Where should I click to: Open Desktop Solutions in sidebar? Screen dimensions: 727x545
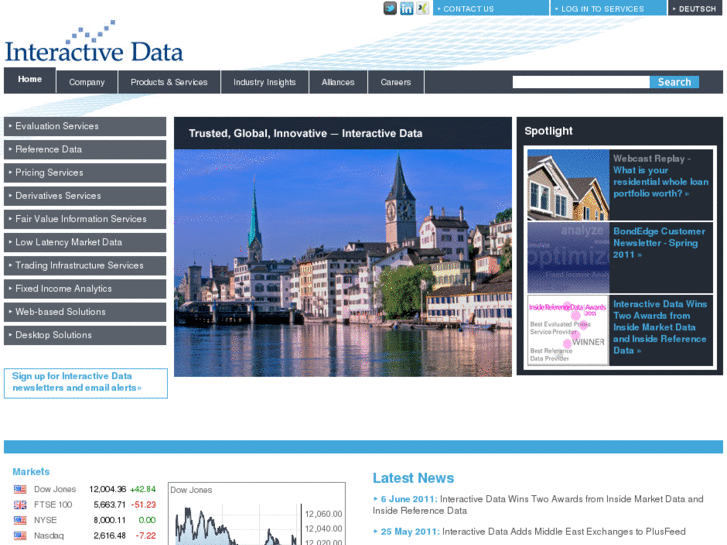[x=85, y=335]
